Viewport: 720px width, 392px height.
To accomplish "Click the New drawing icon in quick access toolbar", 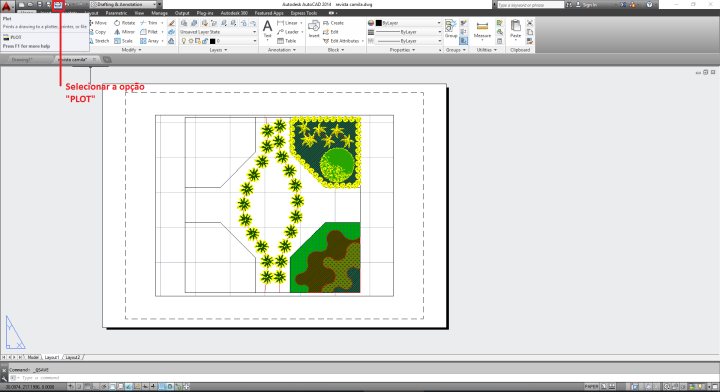I will pyautogui.click(x=22, y=5).
